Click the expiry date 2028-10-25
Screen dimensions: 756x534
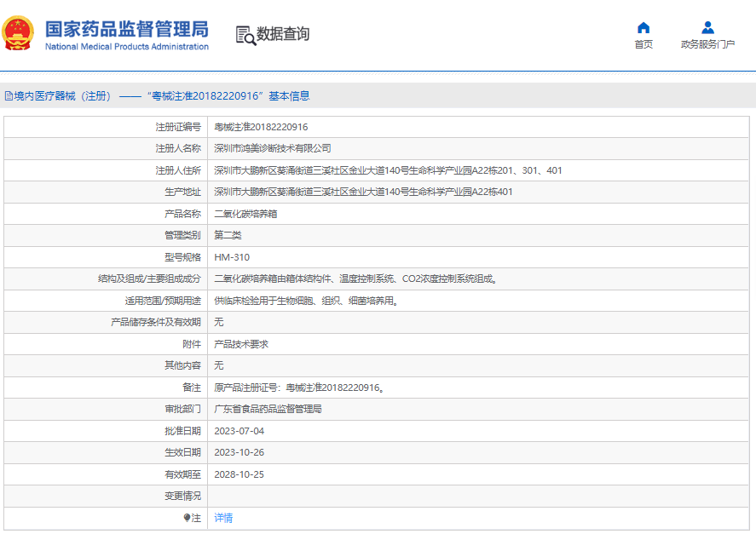[x=239, y=474]
